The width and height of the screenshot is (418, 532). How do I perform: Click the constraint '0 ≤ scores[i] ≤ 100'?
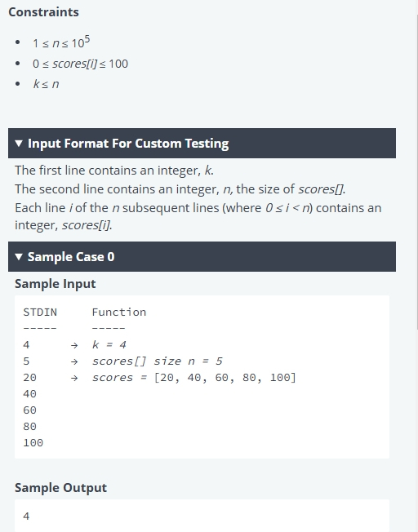pos(80,64)
